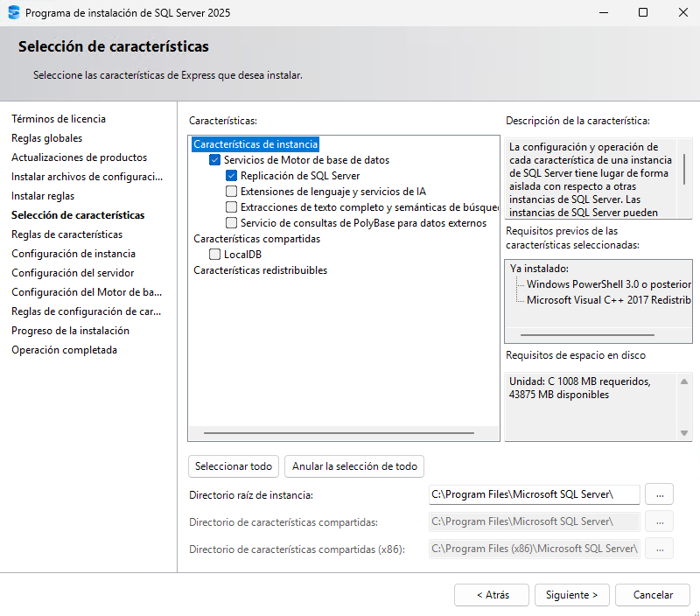
Task: Minimize the installer window
Action: click(604, 12)
